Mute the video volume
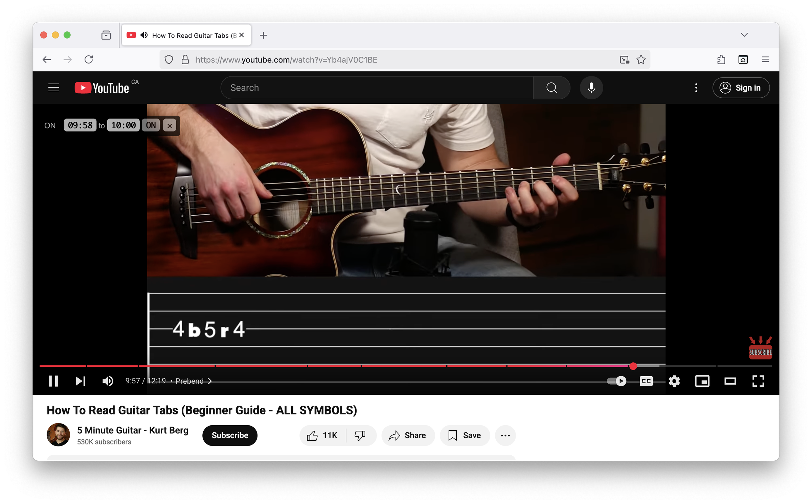The width and height of the screenshot is (812, 504). coord(108,381)
